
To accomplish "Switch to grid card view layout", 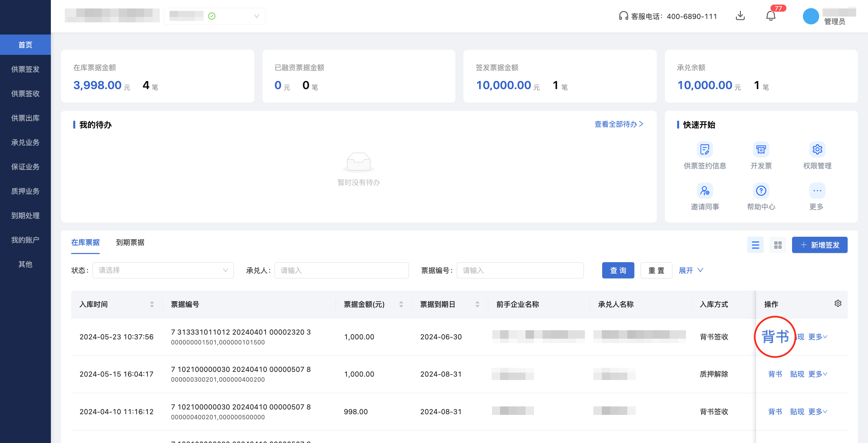I will click(778, 245).
